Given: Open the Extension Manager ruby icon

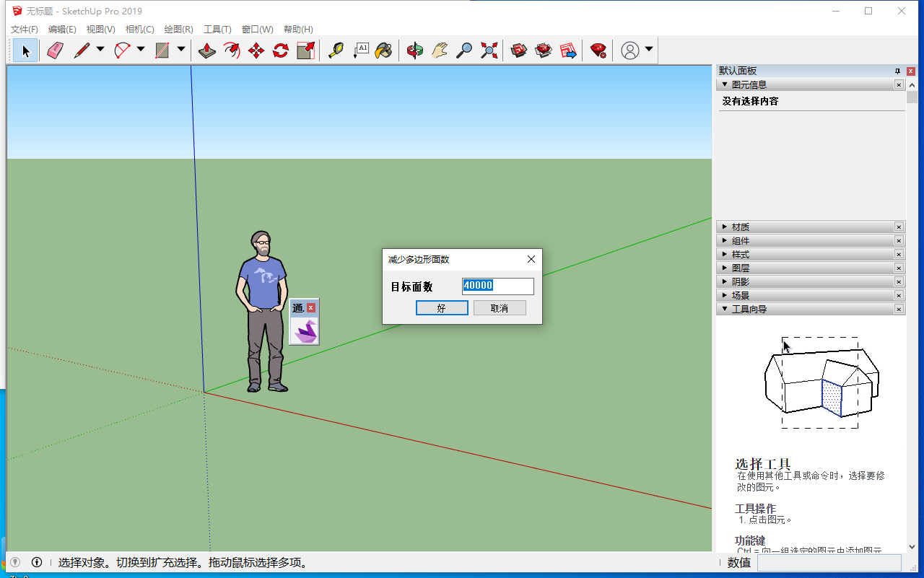Looking at the screenshot, I should point(598,51).
